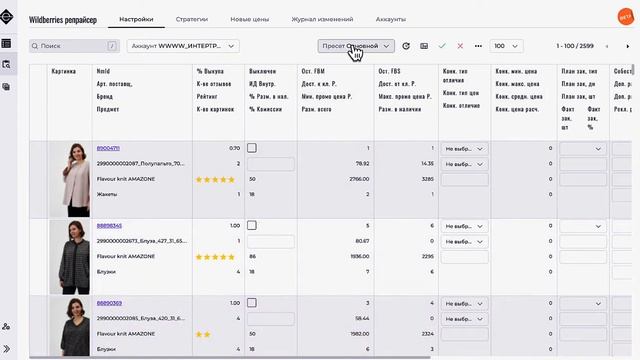Click the Конк. отличие input in the Блуза_427 row
Viewport: 640px width, 360px height.
tap(464, 257)
